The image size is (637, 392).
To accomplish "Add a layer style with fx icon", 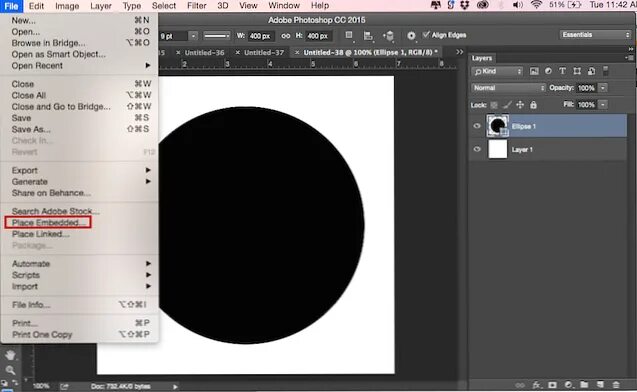I will [536, 385].
